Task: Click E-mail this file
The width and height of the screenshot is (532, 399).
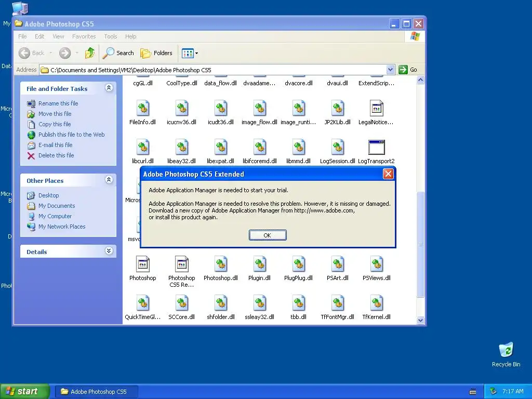Action: pyautogui.click(x=55, y=145)
